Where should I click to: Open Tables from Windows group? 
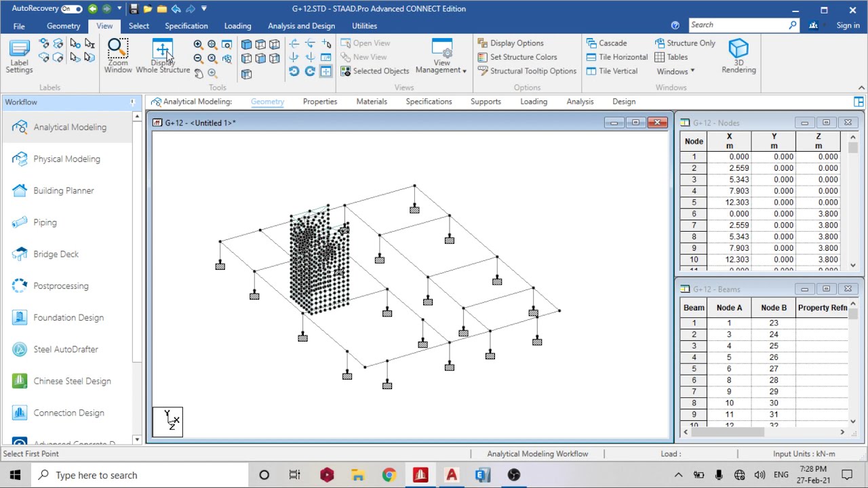671,57
